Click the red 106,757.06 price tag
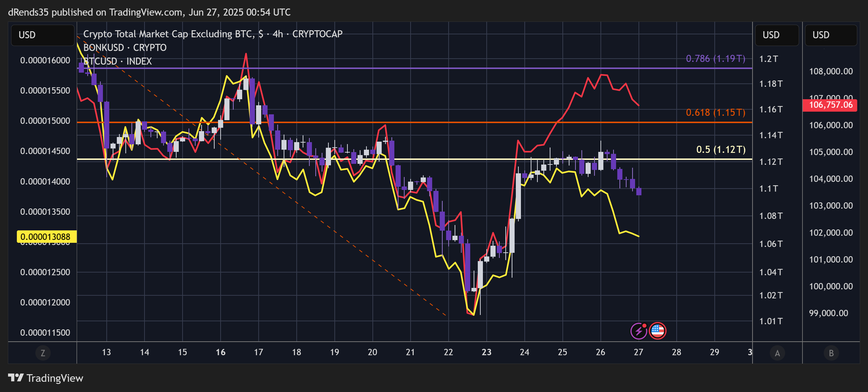 coord(830,105)
